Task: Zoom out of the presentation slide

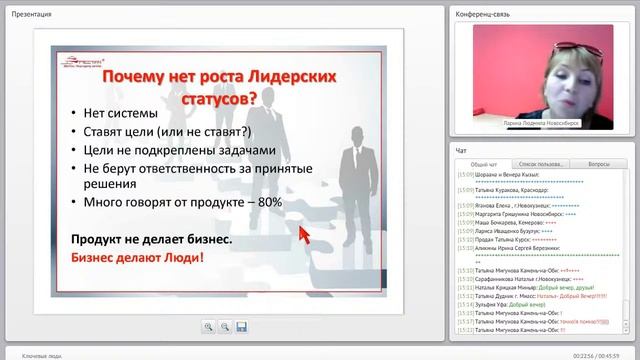Action: (225, 327)
